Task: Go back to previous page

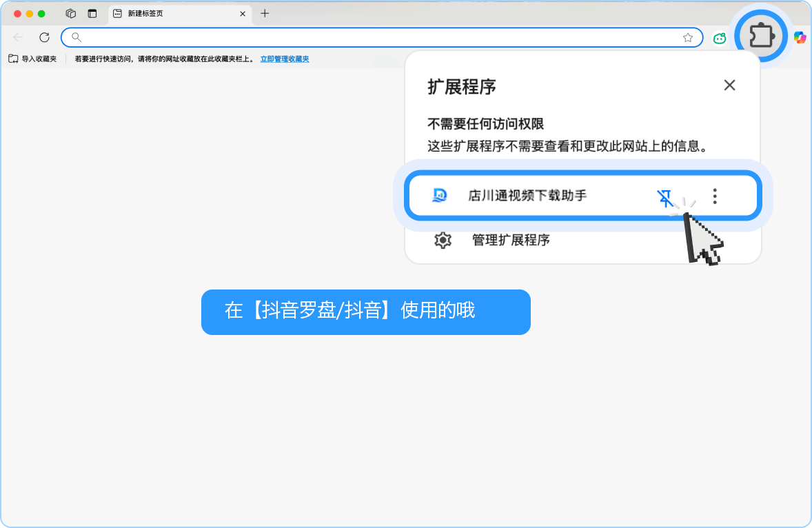Action: tap(18, 37)
